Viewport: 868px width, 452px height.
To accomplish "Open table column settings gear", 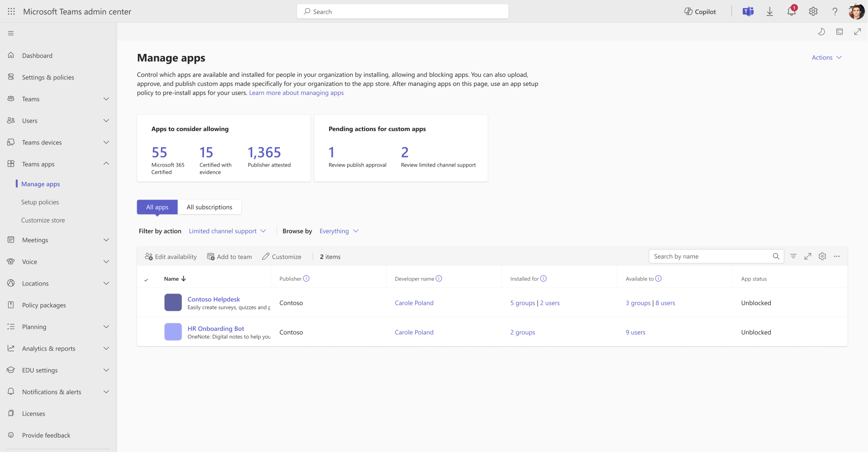I will (822, 256).
